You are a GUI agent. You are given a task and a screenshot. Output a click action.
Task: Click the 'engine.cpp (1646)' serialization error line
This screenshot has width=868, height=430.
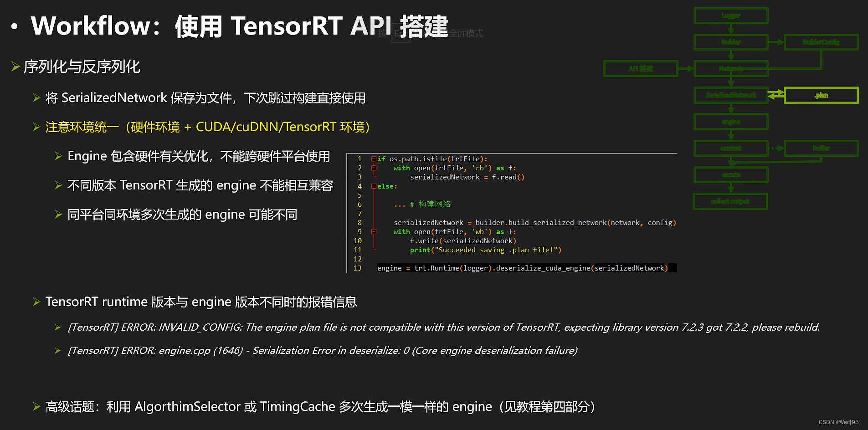[323, 351]
